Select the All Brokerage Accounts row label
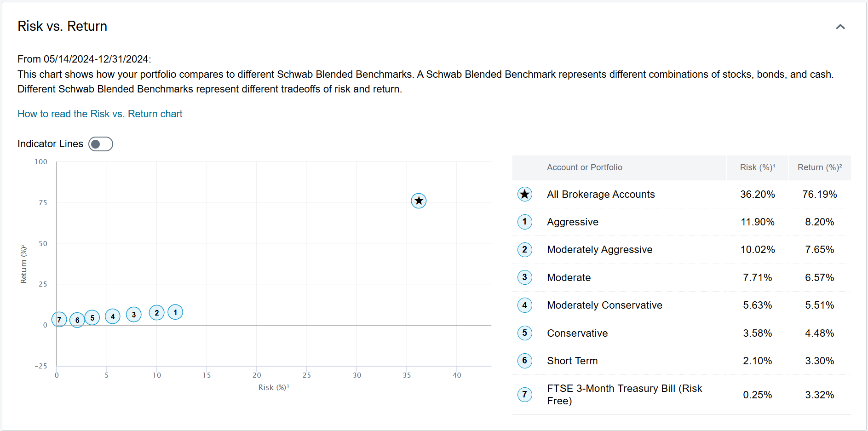This screenshot has width=868, height=431. [600, 194]
